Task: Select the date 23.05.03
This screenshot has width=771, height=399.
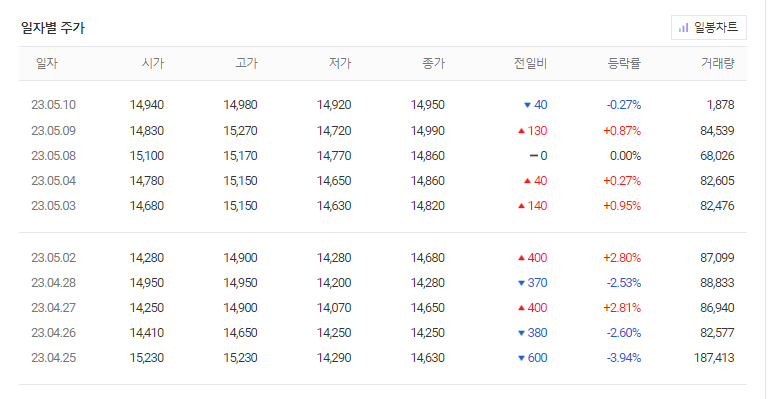Action: point(54,206)
